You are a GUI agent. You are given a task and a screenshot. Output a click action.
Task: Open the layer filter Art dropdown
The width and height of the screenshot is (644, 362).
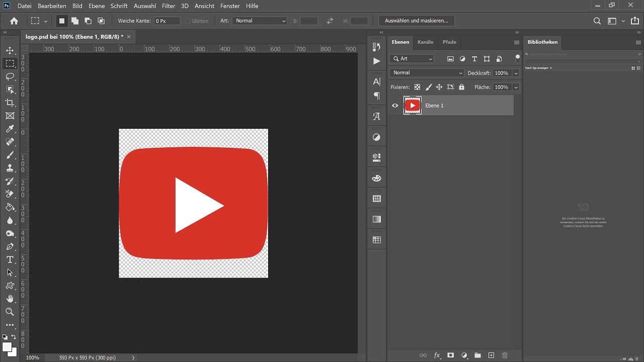(412, 59)
